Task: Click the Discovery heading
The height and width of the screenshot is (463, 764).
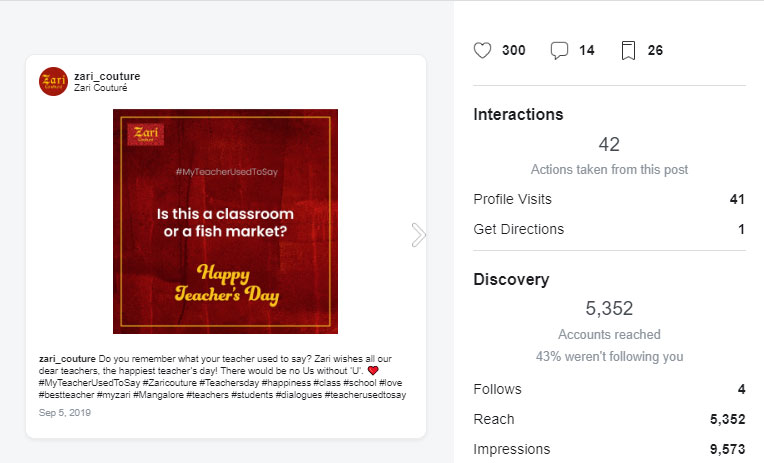Action: point(511,279)
